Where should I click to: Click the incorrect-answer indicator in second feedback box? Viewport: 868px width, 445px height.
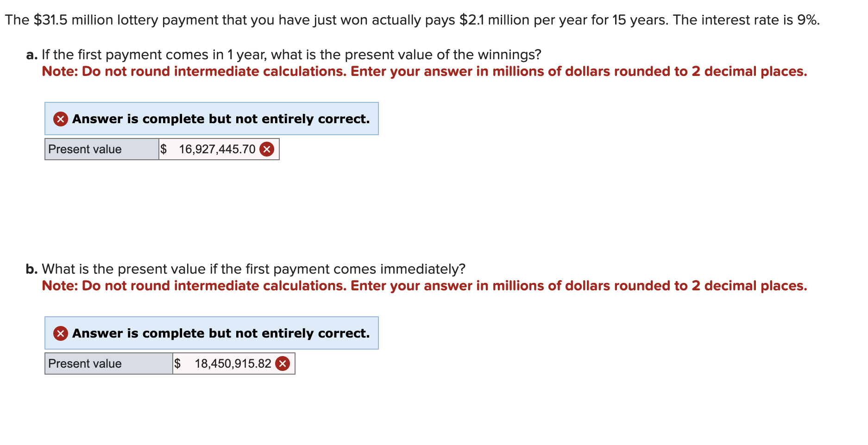tap(61, 333)
